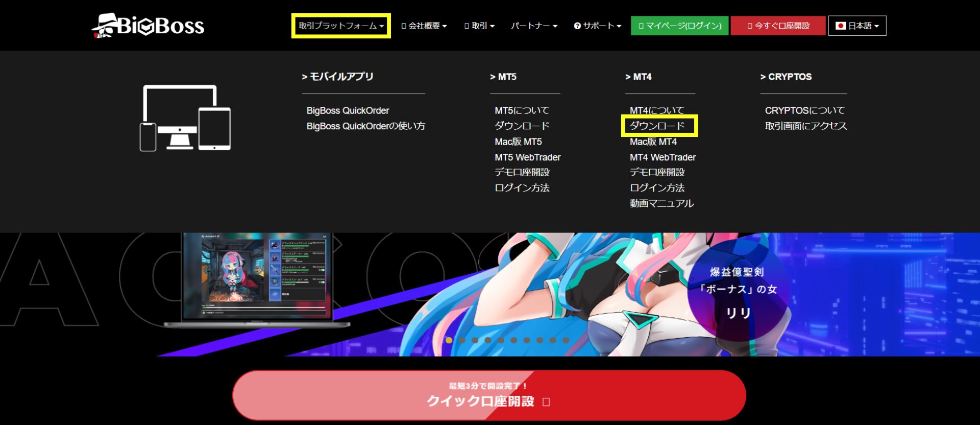Click the Japanese flag icon

coord(840,26)
